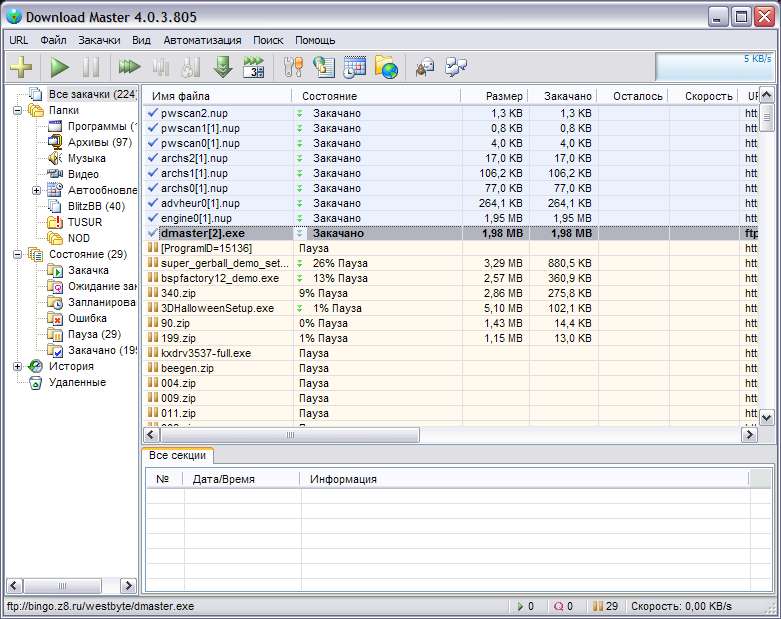Expand the История tree node
Viewport: 781px width, 619px height.
(17, 367)
